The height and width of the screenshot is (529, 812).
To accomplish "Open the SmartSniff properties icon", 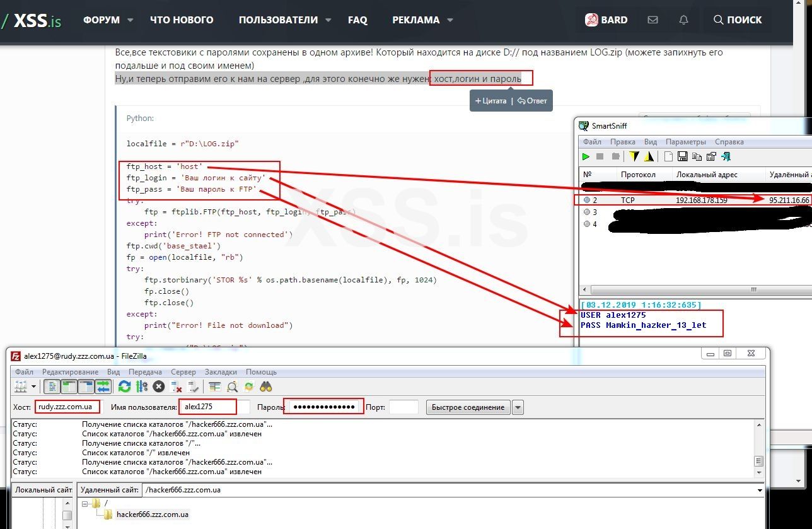I will point(711,156).
